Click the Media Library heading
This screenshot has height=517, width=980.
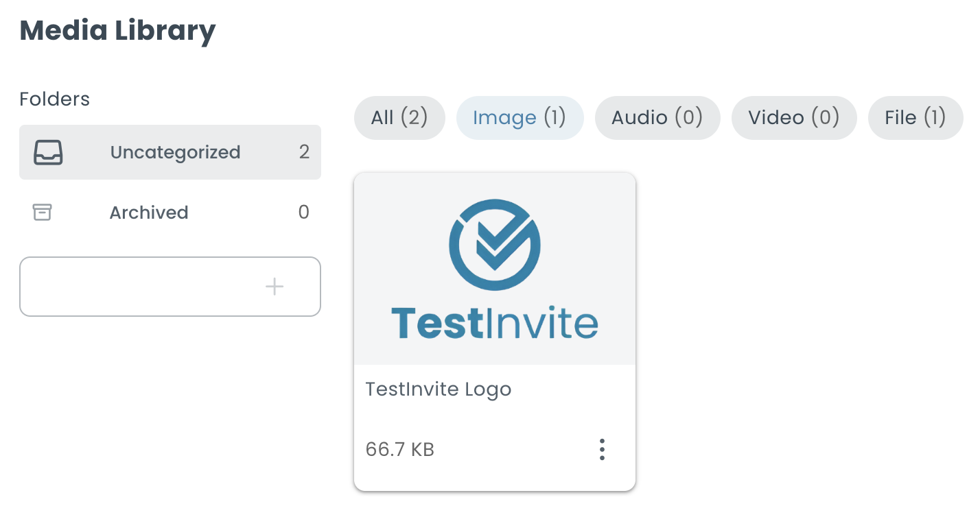(x=117, y=31)
